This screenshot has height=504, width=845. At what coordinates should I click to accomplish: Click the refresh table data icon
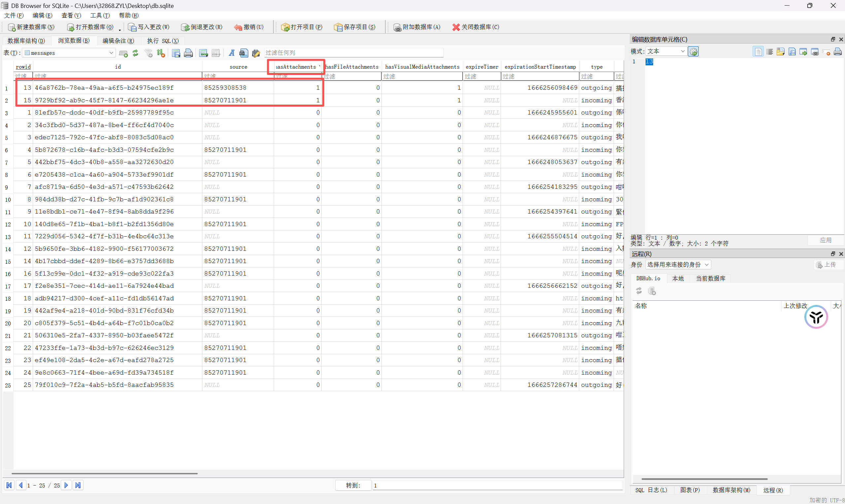tap(135, 53)
